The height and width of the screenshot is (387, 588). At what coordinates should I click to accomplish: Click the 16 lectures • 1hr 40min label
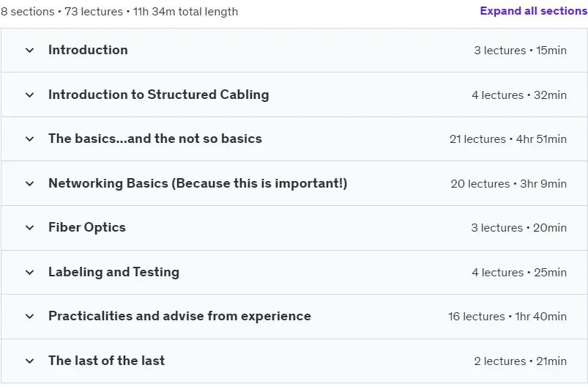tap(507, 317)
